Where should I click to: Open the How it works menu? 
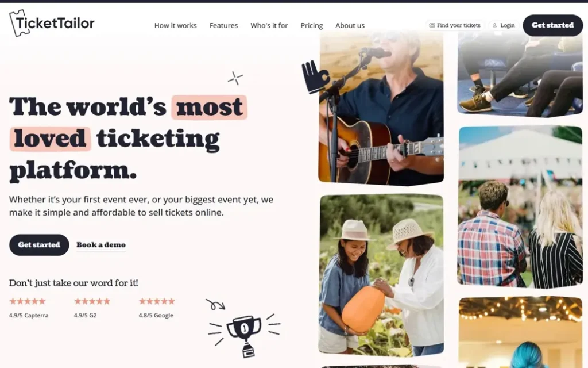coord(176,25)
